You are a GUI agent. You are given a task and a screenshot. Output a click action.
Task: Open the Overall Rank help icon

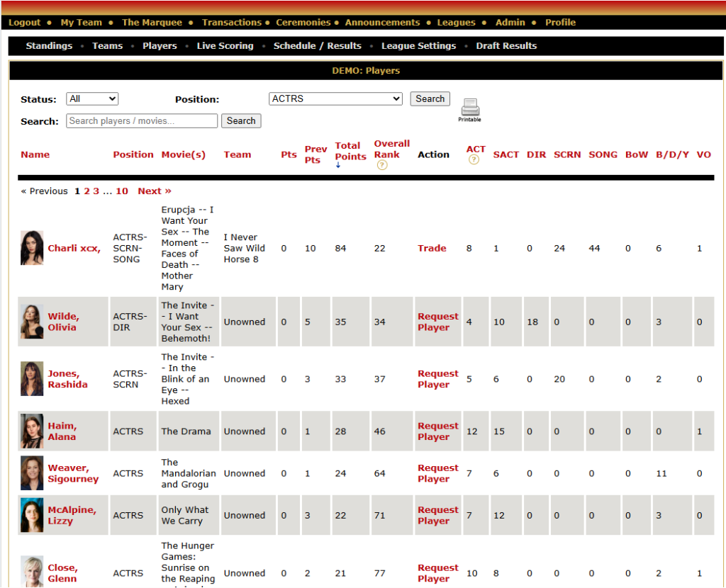tap(381, 165)
